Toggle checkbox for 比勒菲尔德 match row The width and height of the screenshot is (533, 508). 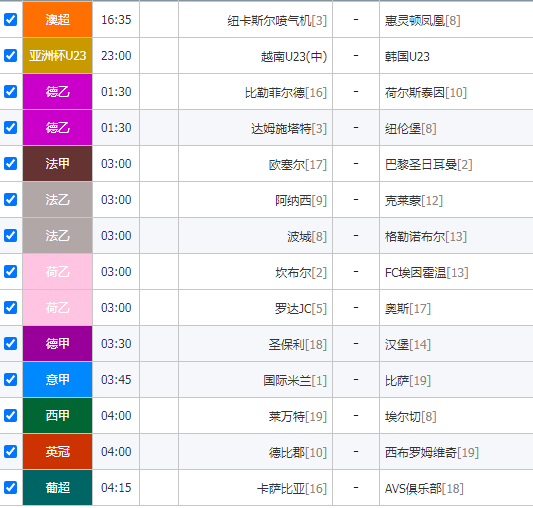(11, 91)
